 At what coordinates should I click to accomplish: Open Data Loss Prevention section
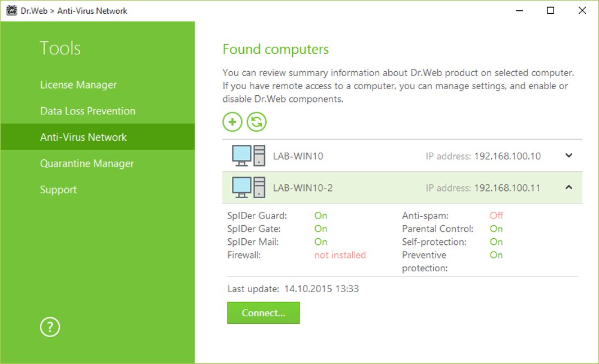click(87, 111)
